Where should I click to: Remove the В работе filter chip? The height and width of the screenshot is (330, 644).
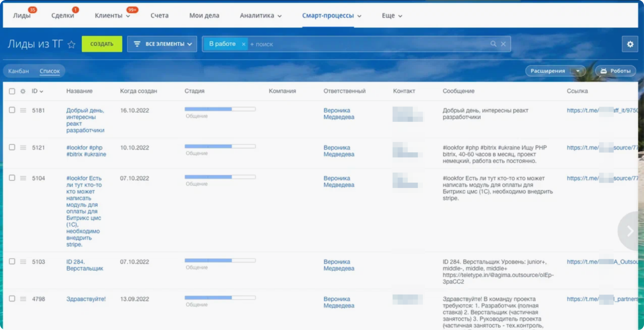pos(243,44)
